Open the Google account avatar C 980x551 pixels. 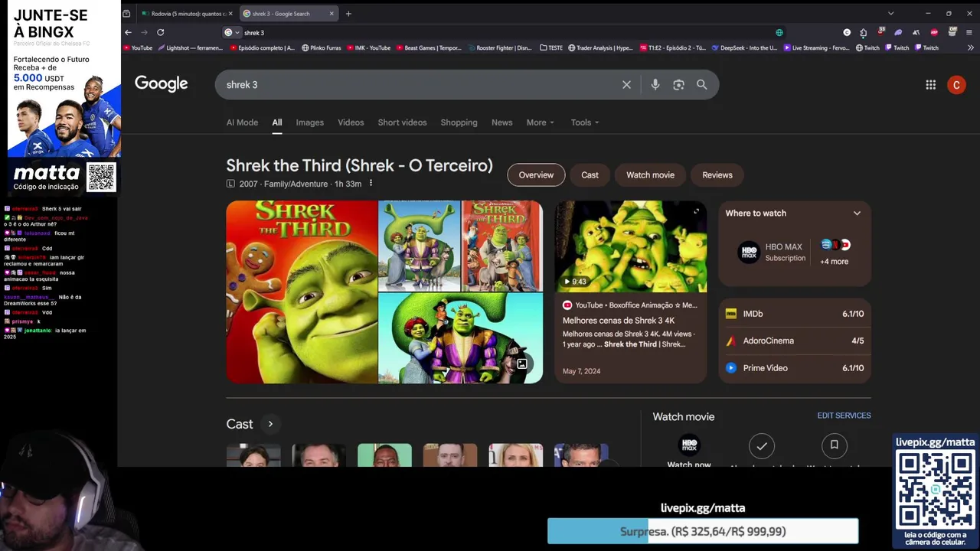956,85
